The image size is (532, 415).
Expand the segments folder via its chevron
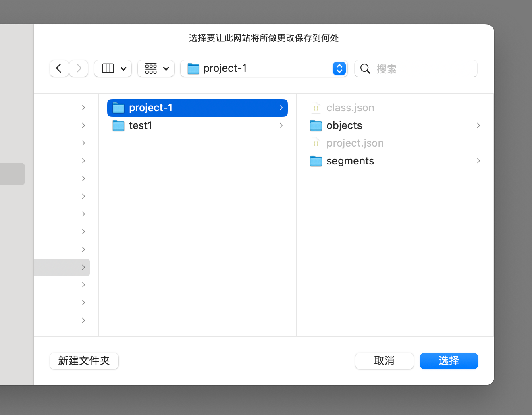(x=478, y=161)
